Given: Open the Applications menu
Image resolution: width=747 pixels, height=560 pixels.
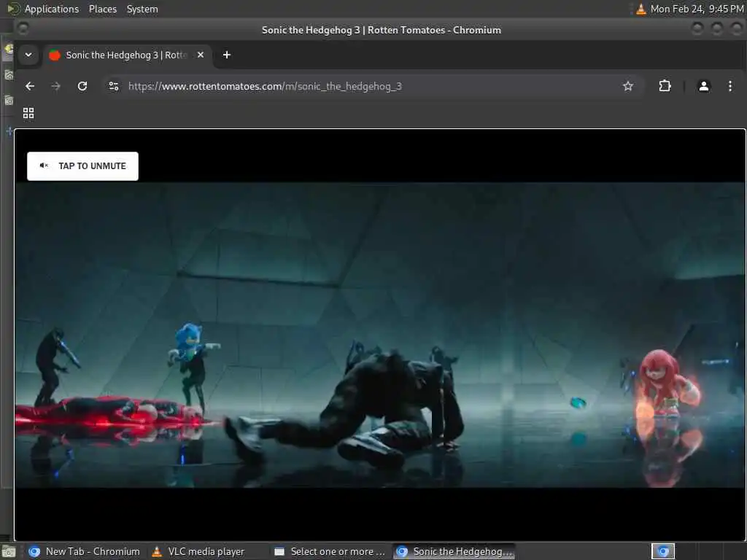Looking at the screenshot, I should pyautogui.click(x=52, y=9).
